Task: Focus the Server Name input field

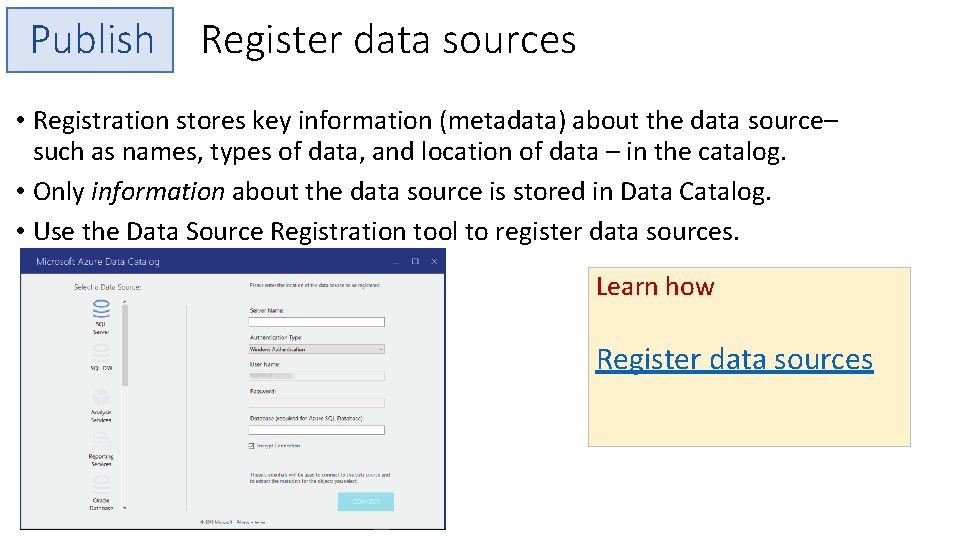Action: coord(317,322)
